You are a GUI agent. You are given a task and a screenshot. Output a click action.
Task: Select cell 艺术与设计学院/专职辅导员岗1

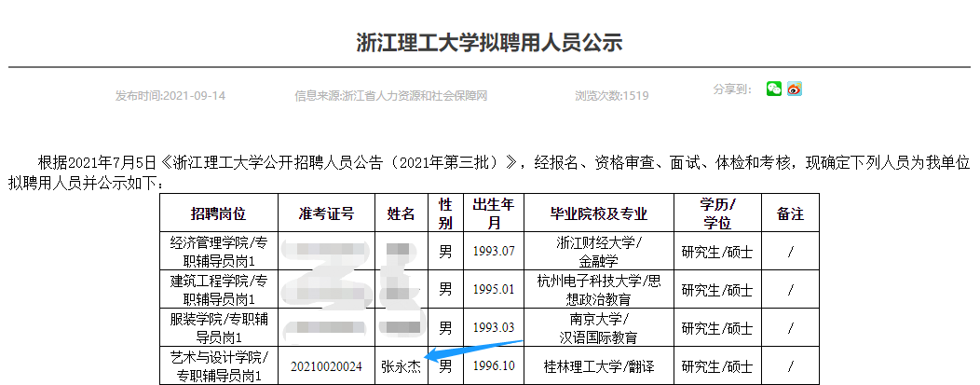(218, 365)
